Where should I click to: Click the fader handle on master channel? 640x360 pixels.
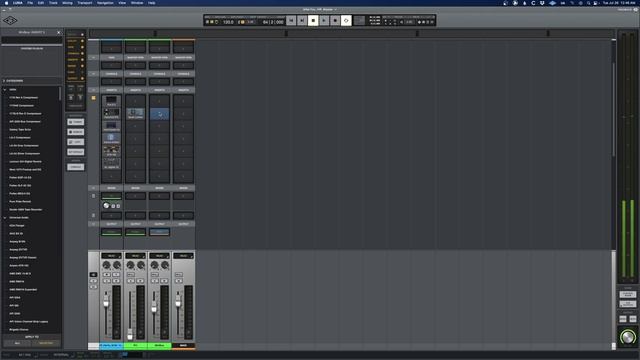pos(178,303)
